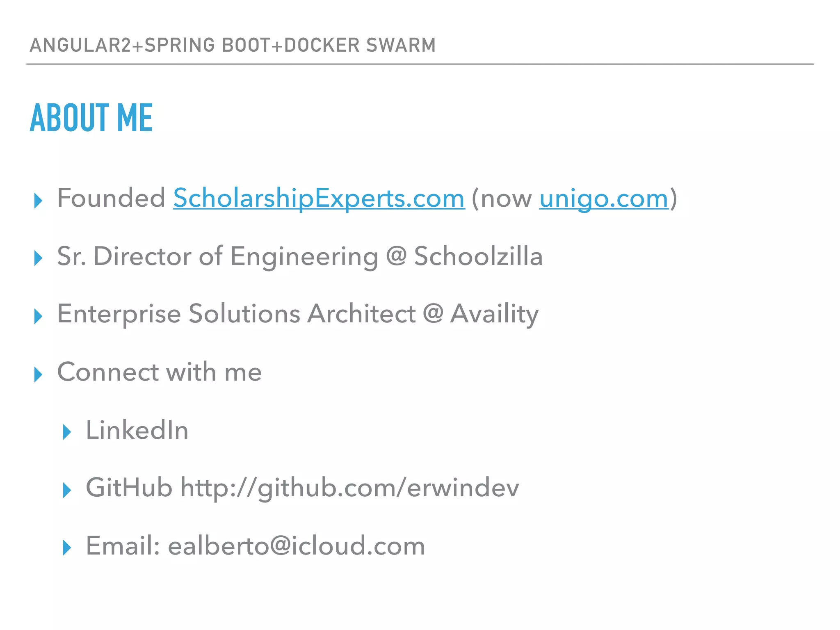Click the bullet arrow beside Email
The image size is (840, 630).
tap(67, 548)
